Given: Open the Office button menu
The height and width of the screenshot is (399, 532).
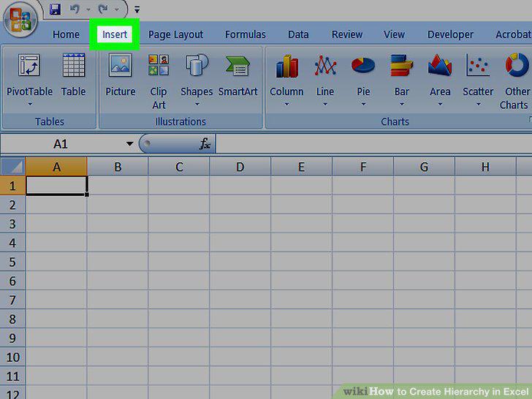Looking at the screenshot, I should [x=20, y=20].
